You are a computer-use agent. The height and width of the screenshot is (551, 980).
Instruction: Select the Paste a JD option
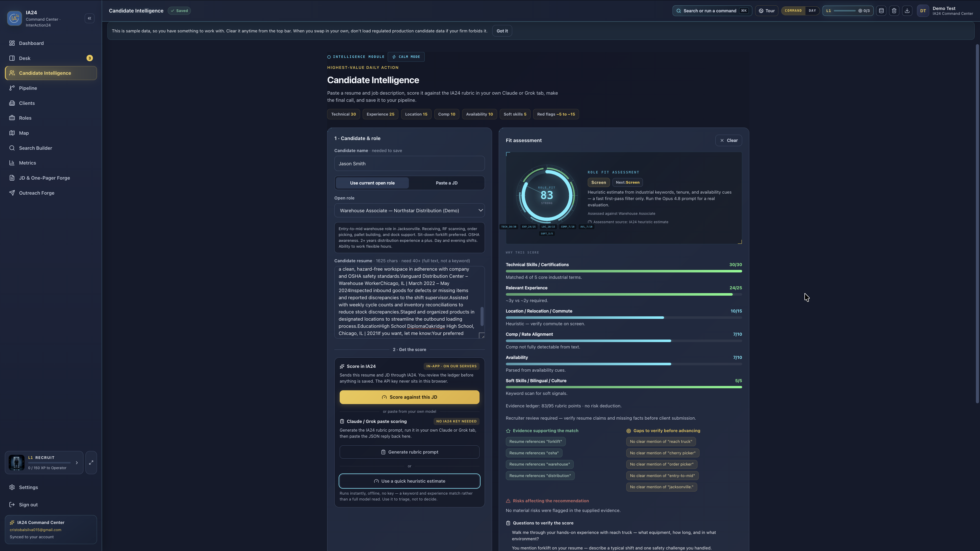click(x=447, y=183)
